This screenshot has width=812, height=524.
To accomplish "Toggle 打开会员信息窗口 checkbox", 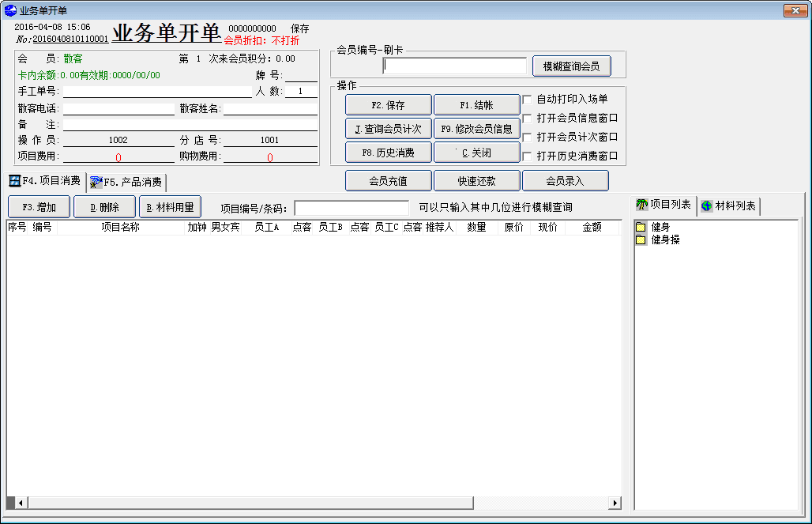I will click(x=527, y=119).
